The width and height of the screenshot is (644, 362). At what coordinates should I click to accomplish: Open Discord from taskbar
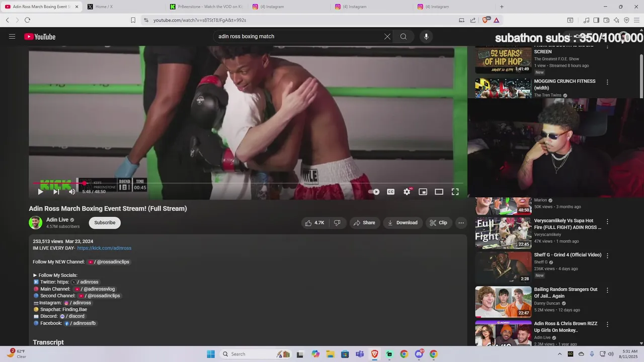[x=419, y=354]
